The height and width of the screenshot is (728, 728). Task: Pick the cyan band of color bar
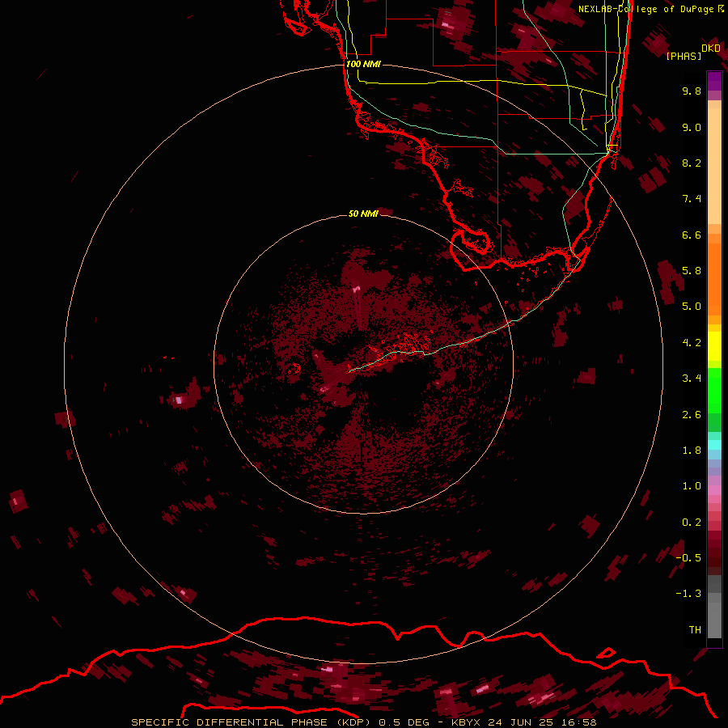[x=714, y=444]
